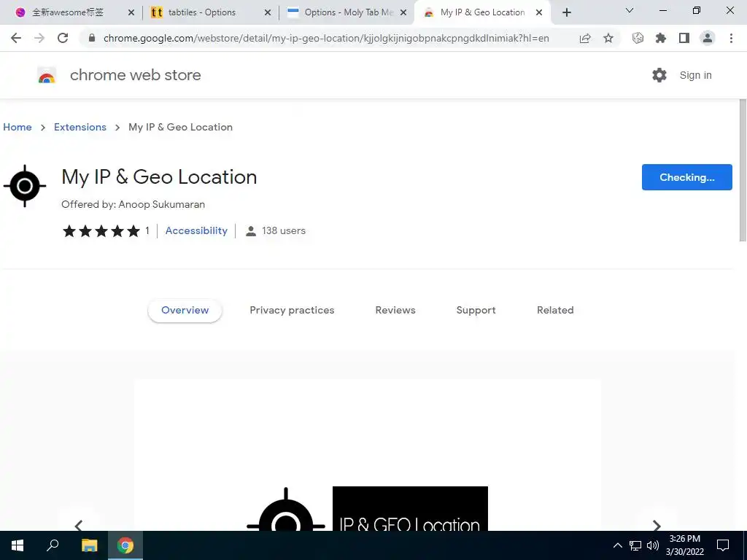Screen dimensions: 747x560
Task: Switch to the 全新awesome标签 tab
Action: point(66,12)
